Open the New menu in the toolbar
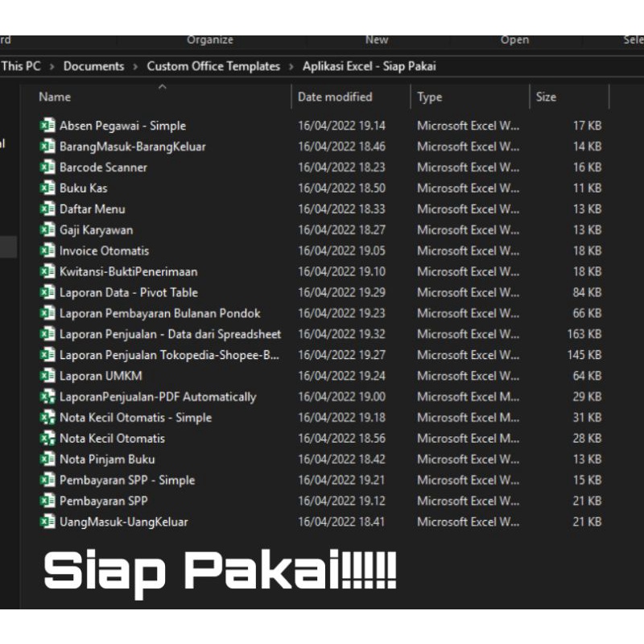 376,39
